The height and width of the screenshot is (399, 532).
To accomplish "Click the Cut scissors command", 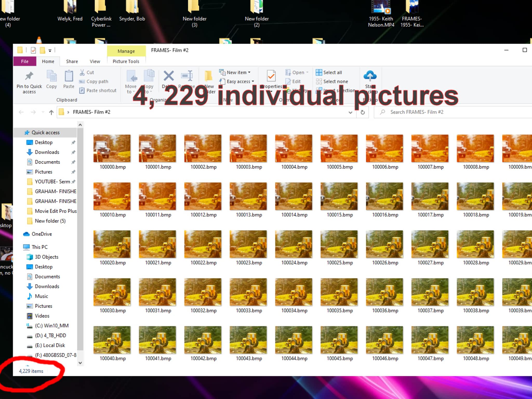I will coord(87,72).
